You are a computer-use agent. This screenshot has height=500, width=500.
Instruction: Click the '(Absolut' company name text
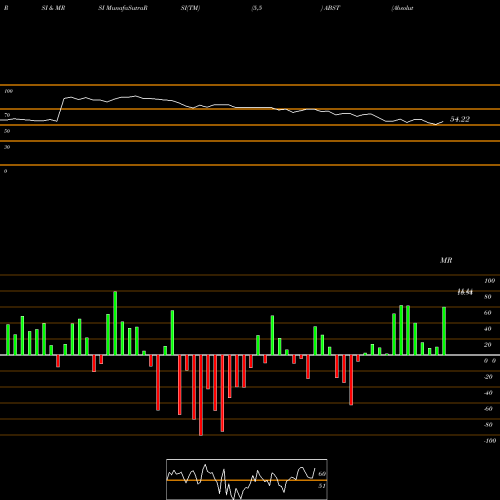(x=402, y=8)
